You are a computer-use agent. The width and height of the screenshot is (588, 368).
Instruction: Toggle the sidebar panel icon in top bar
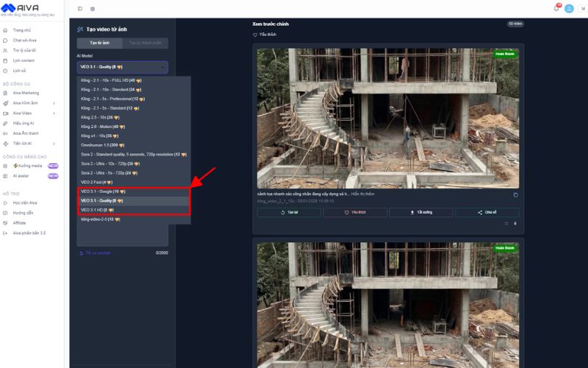(x=80, y=9)
